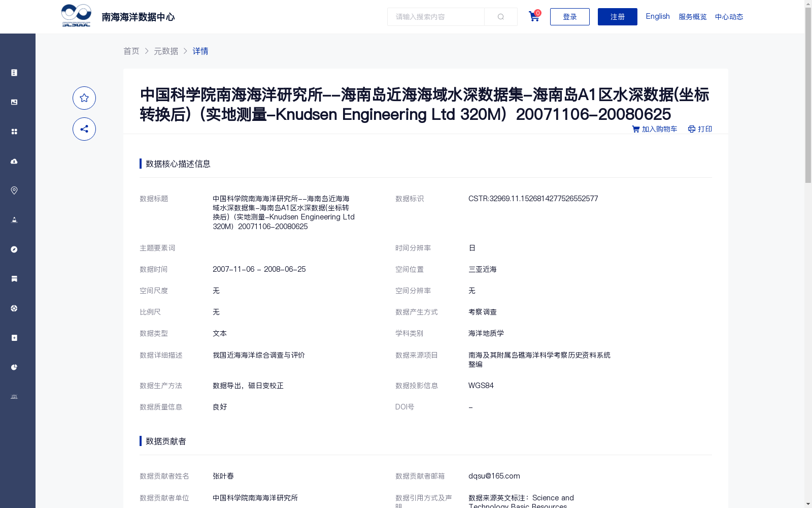Click the search magnifier button
Image resolution: width=812 pixels, height=508 pixels.
tap(501, 17)
